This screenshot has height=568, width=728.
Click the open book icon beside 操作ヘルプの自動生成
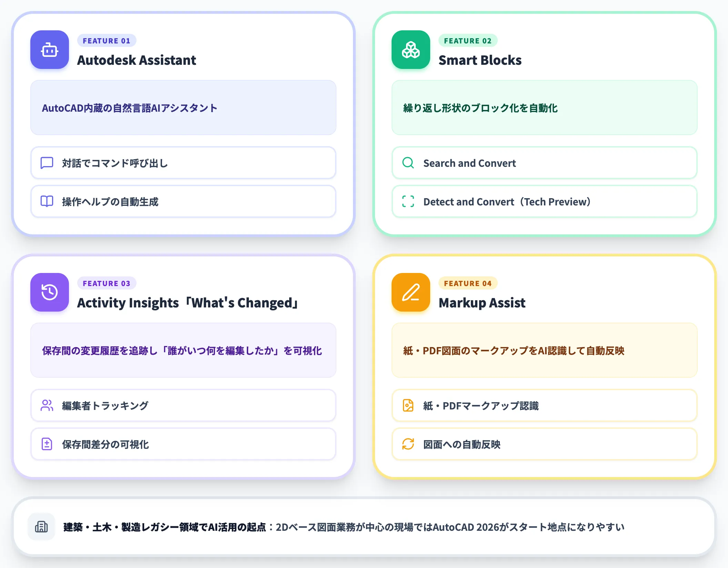tap(47, 202)
